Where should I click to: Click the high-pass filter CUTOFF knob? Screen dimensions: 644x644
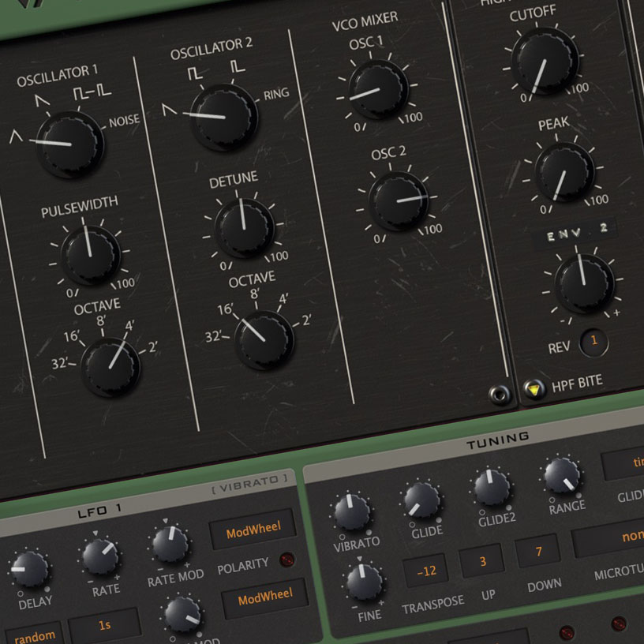pos(545,61)
